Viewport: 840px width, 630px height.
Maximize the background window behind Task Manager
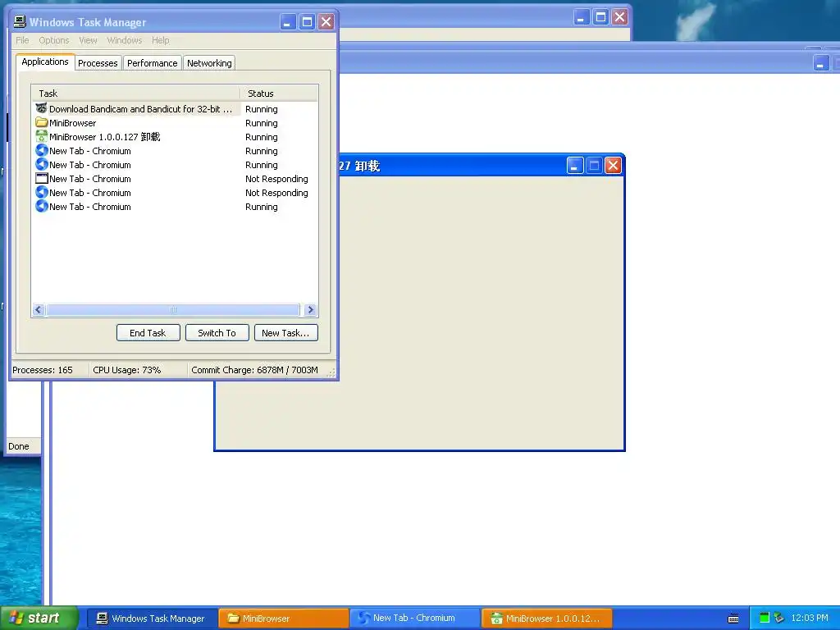(x=600, y=17)
